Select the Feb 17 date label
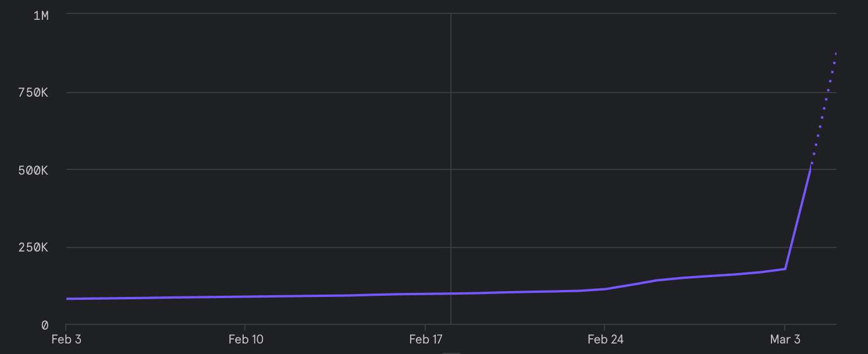 pos(425,339)
